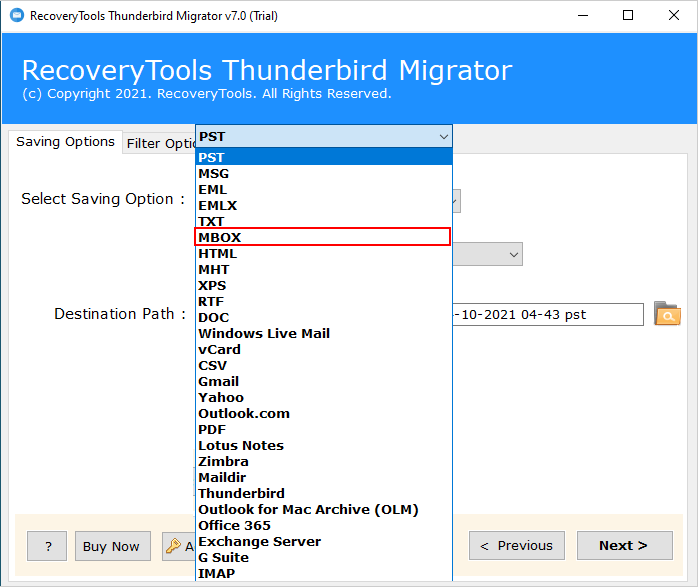The image size is (698, 587).
Task: Select Maildir from the list
Action: coord(324,478)
